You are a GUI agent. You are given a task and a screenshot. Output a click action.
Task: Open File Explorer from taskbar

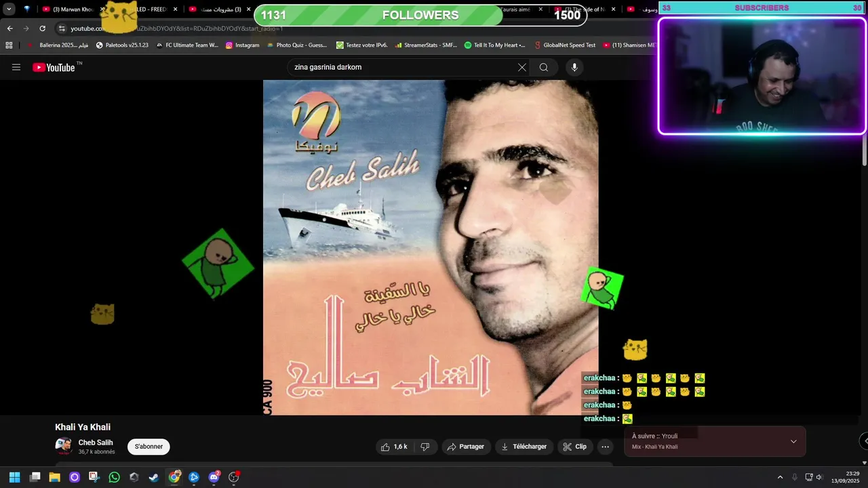[54, 477]
